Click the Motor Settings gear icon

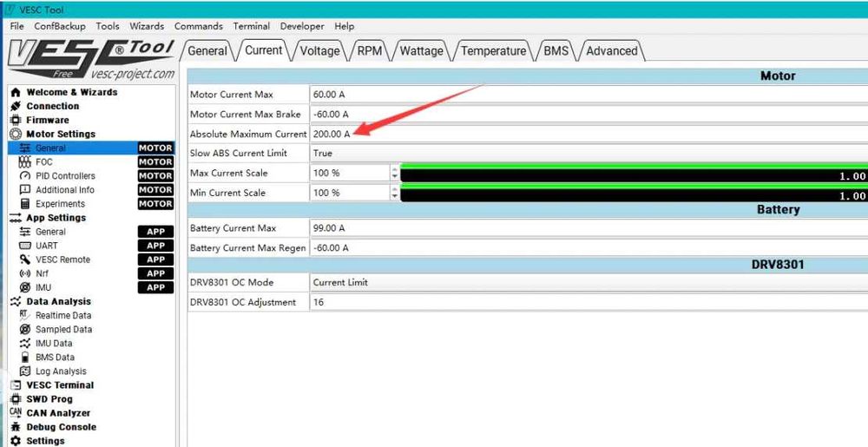pyautogui.click(x=16, y=134)
